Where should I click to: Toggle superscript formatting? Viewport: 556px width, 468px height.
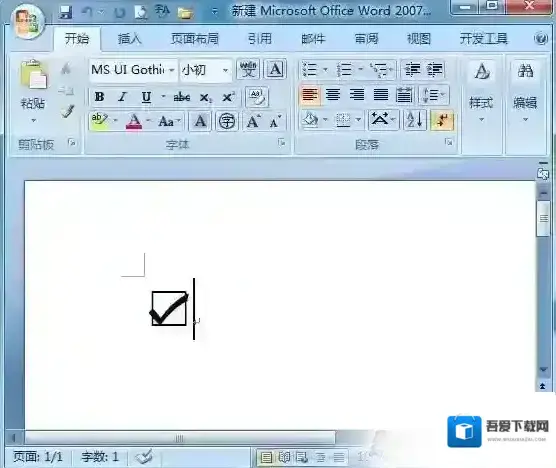228,96
